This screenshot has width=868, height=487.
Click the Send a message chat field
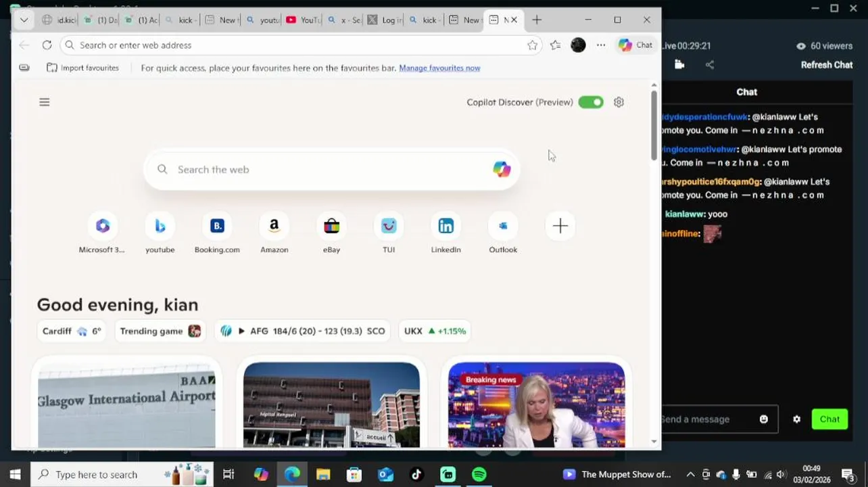(719, 419)
